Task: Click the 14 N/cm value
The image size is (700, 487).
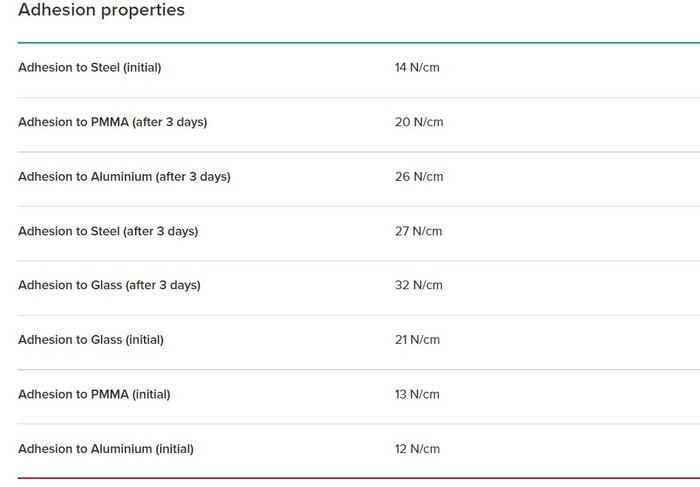Action: (x=417, y=68)
